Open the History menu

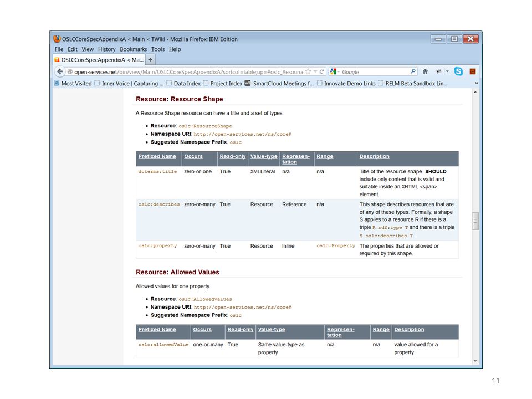pos(107,49)
